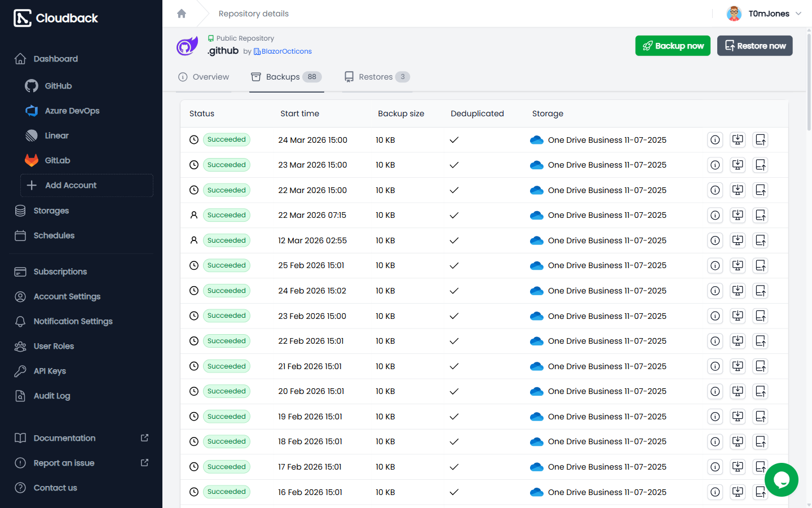The height and width of the screenshot is (508, 812).
Task: Expand the T0mJones user menu
Action: [764, 14]
